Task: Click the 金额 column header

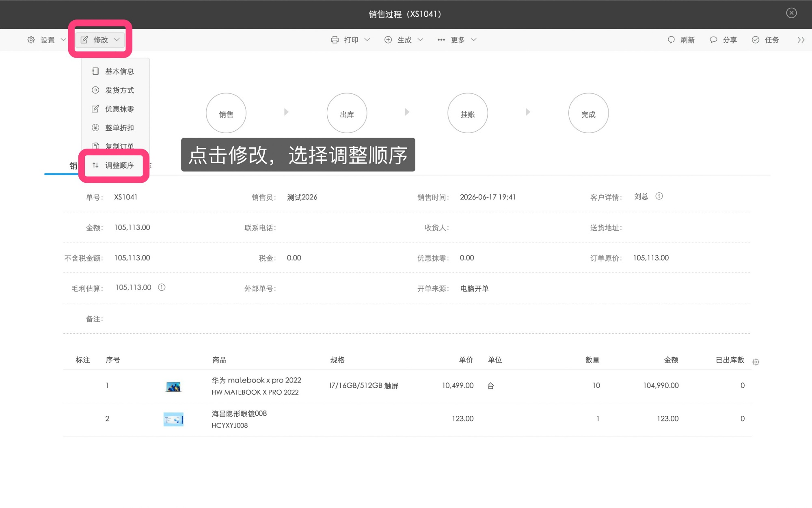Action: coord(671,360)
